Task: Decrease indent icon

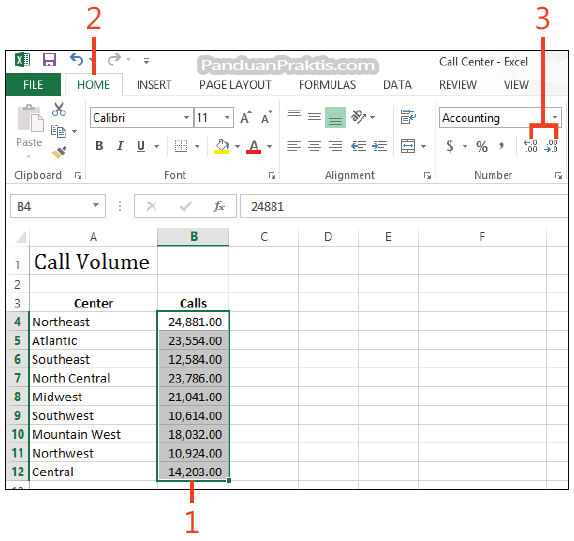Action: (358, 146)
